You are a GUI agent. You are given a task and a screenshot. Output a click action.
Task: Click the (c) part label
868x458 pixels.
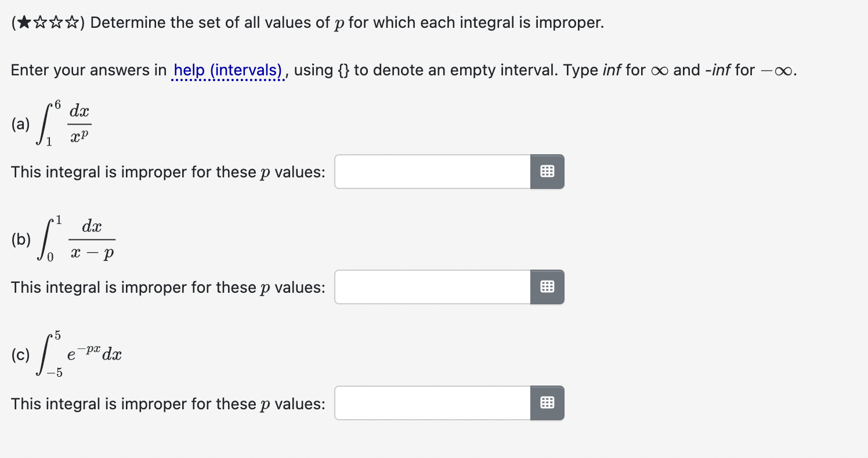click(20, 355)
